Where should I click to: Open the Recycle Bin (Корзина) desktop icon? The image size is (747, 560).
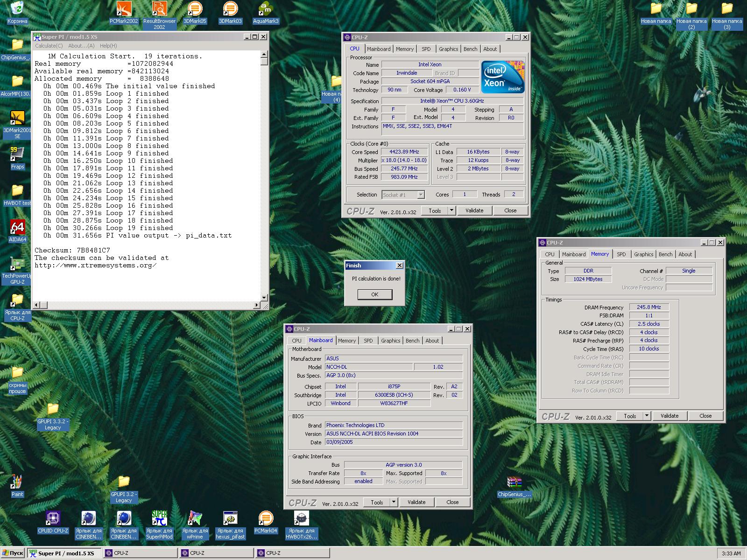(x=17, y=12)
